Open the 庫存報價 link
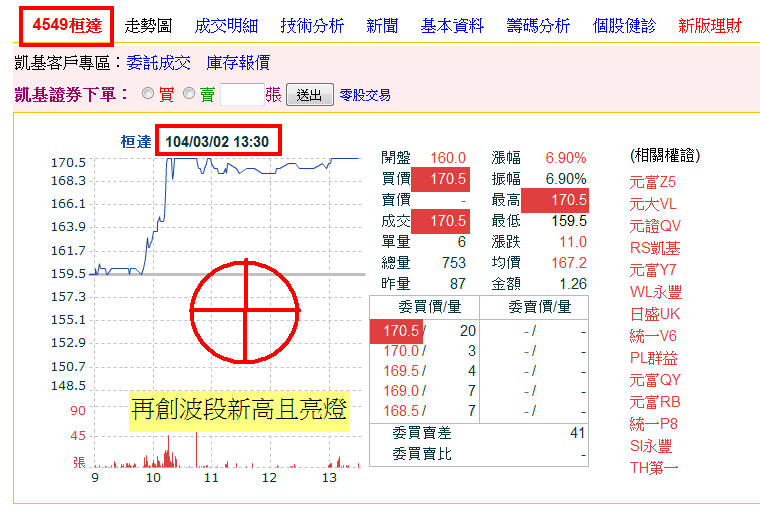The image size is (760, 512). tap(238, 63)
